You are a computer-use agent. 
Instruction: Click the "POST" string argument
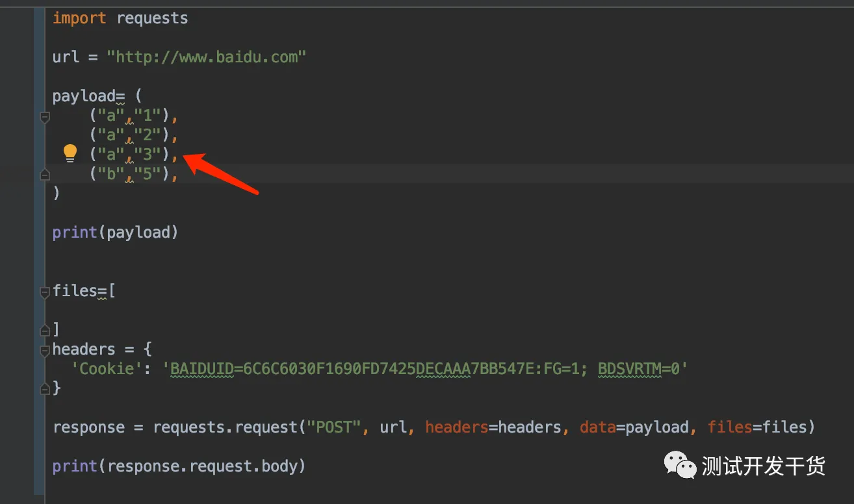coord(333,427)
